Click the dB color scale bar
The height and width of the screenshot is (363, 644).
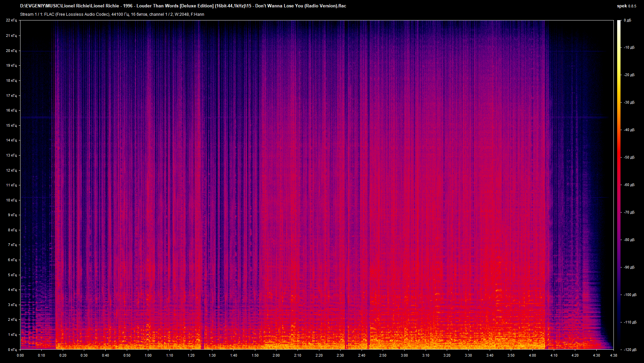(619, 185)
